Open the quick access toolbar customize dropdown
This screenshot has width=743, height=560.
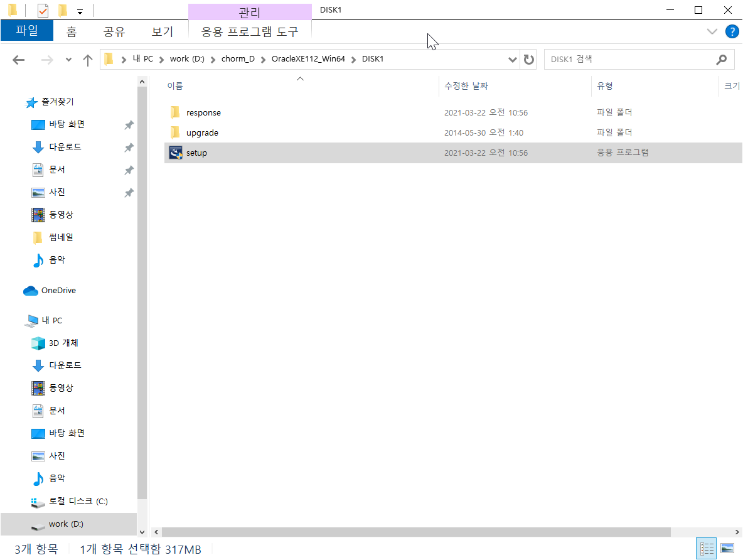[x=80, y=11]
